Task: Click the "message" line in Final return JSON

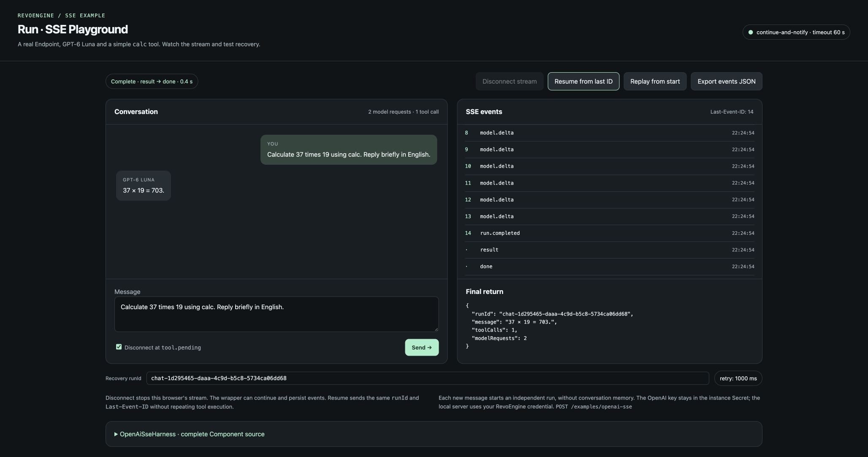Action: (x=514, y=322)
